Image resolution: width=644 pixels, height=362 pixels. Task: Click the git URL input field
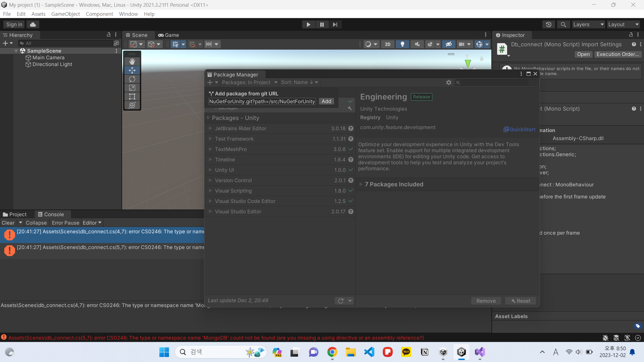coord(262,102)
